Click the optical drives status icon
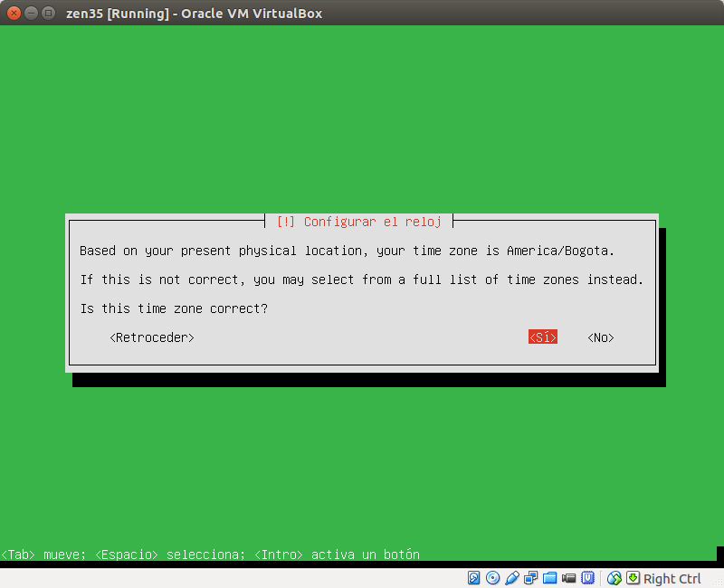This screenshot has height=588, width=724. coord(491,578)
